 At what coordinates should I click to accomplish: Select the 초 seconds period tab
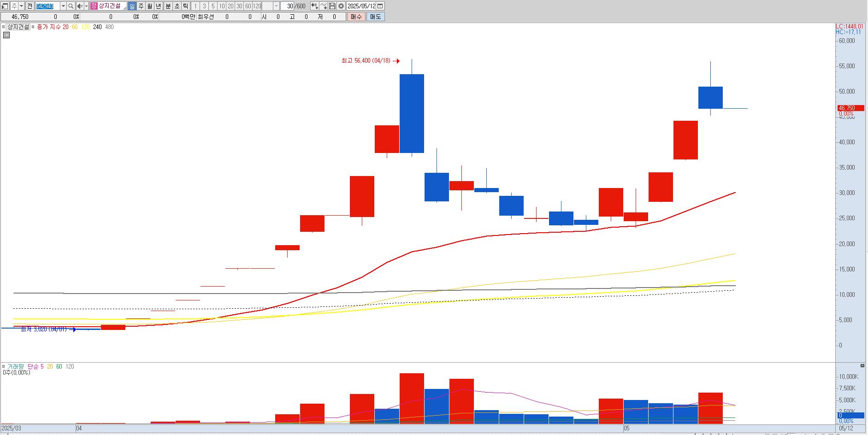click(x=177, y=6)
